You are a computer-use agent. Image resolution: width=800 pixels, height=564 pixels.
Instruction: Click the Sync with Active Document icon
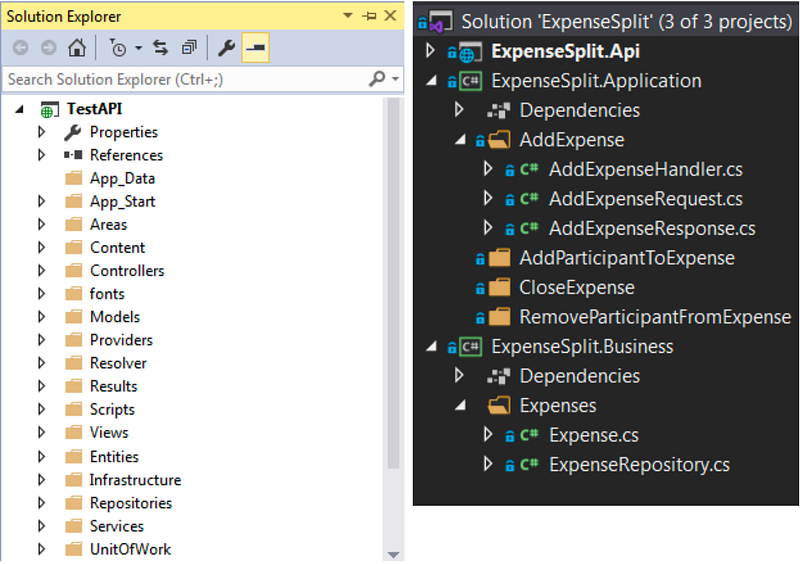[161, 48]
